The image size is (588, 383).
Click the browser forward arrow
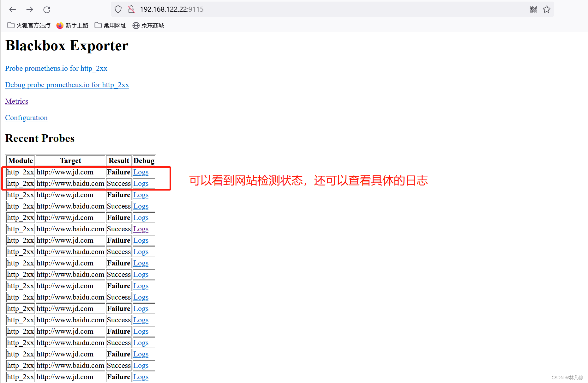coord(30,9)
